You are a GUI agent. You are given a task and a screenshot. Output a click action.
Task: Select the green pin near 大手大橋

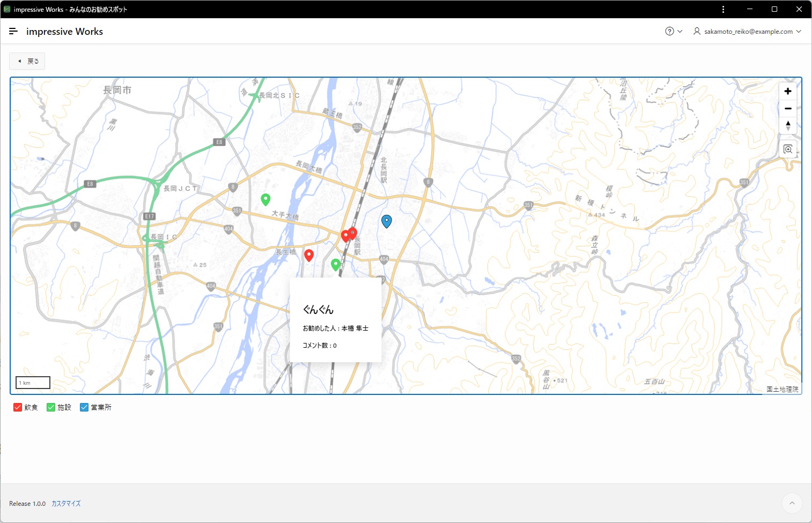pos(265,200)
